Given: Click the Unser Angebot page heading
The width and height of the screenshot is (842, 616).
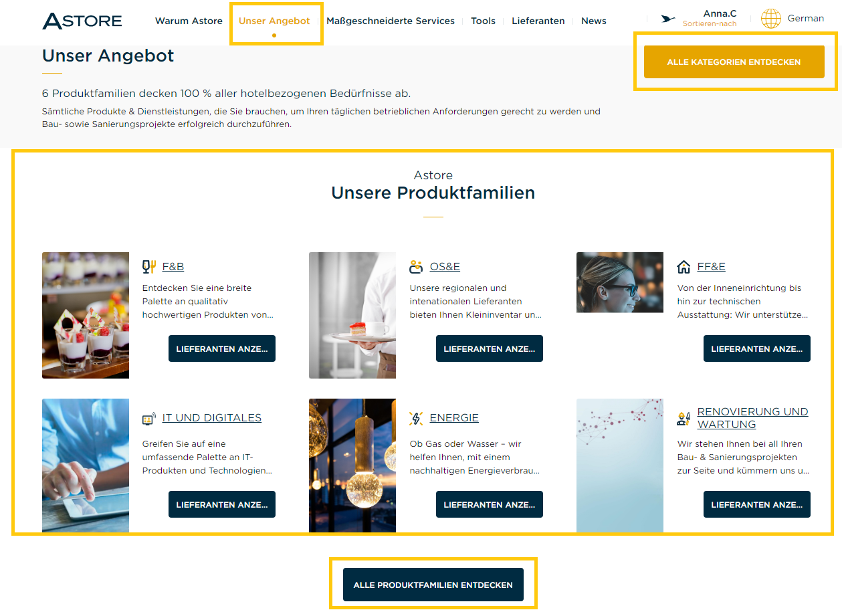Looking at the screenshot, I should click(x=108, y=56).
